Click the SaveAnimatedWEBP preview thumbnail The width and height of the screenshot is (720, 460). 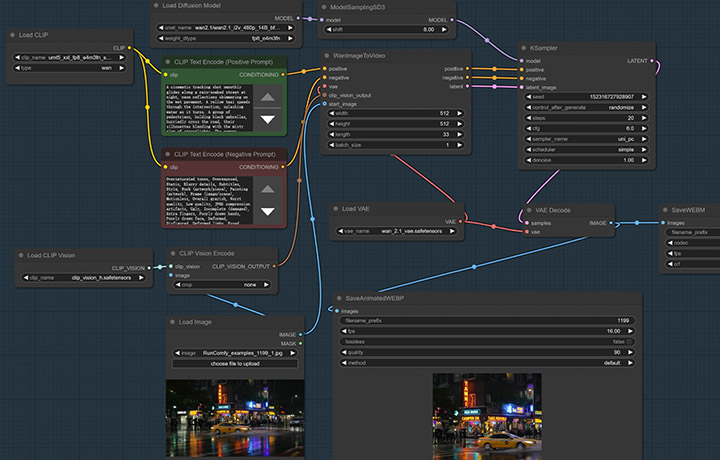point(487,415)
